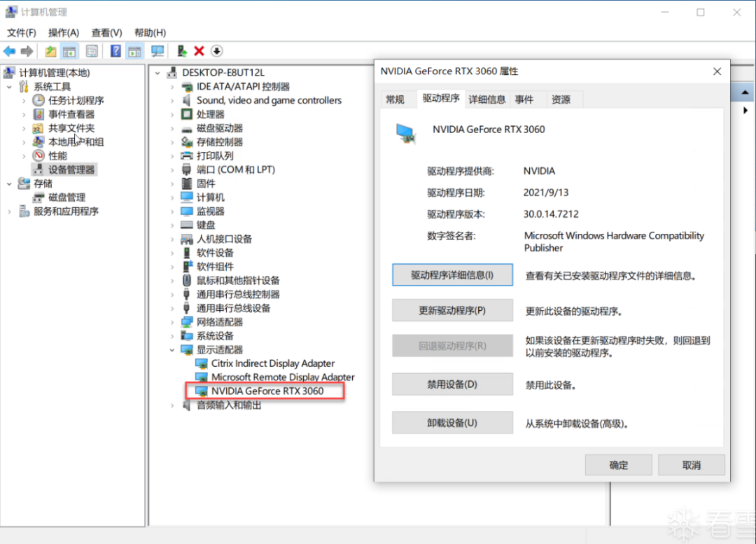Image resolution: width=756 pixels, height=544 pixels.
Task: Click the actions pane scroll up arrow
Action: (745, 92)
